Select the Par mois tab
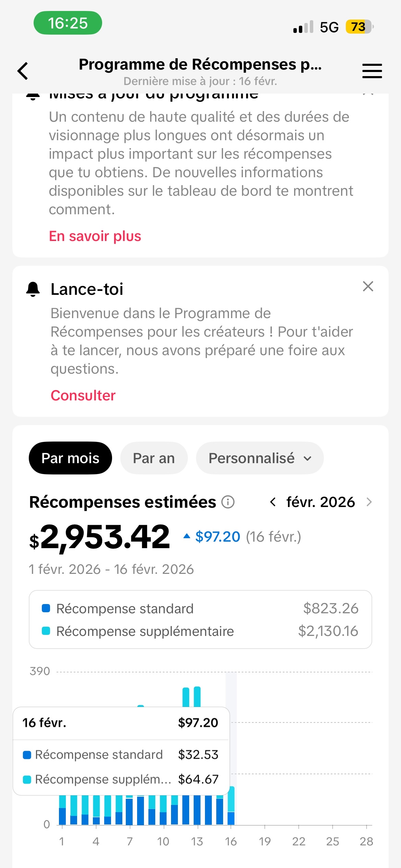This screenshot has height=868, width=401. (x=70, y=458)
